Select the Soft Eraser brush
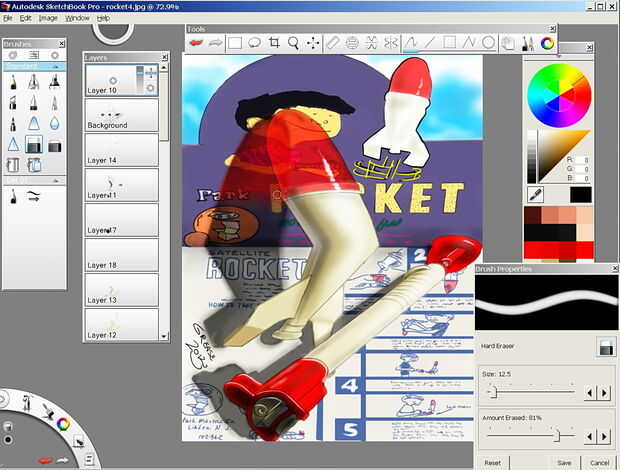Image resolution: width=620 pixels, height=470 pixels. point(55,146)
